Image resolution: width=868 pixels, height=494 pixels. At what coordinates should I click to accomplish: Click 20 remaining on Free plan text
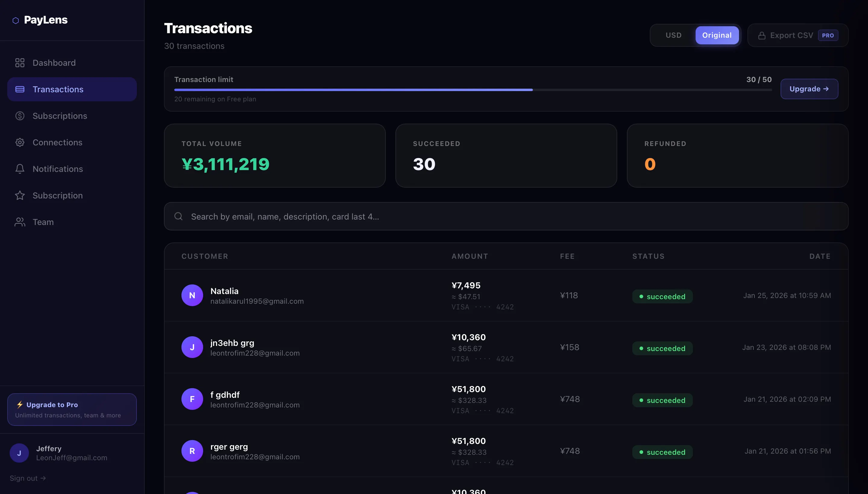click(215, 99)
